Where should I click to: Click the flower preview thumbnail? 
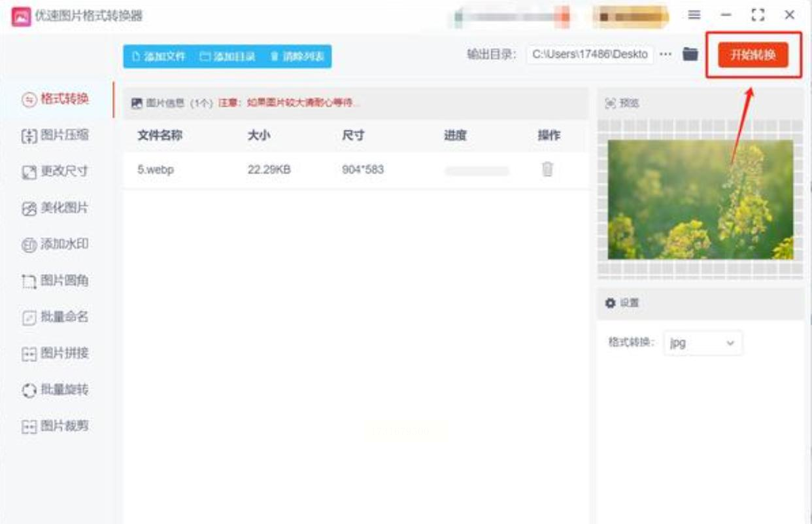click(x=700, y=200)
